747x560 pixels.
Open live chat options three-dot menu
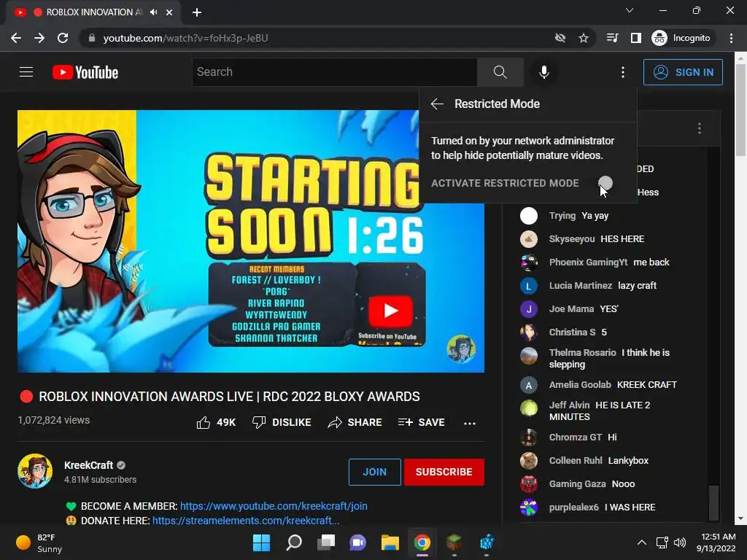700,128
